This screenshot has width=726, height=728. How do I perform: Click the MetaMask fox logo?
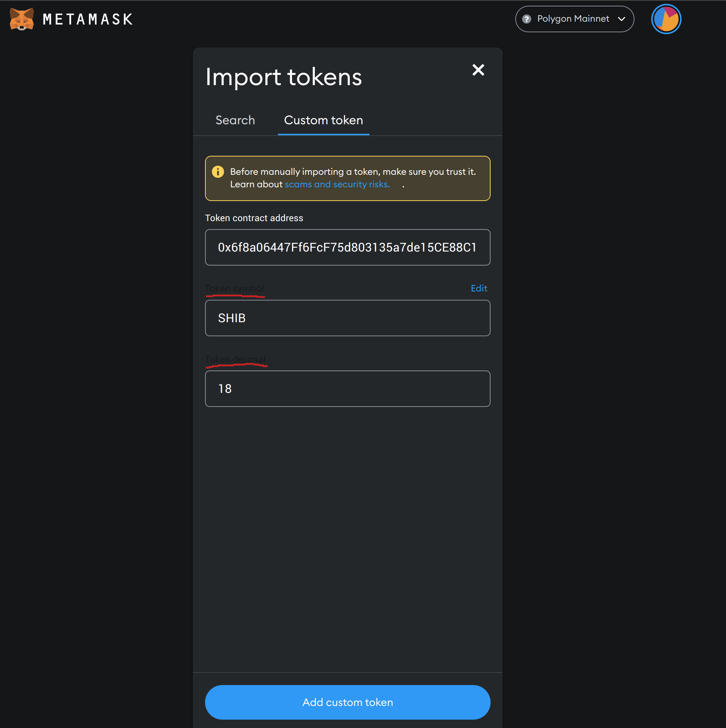coord(21,19)
